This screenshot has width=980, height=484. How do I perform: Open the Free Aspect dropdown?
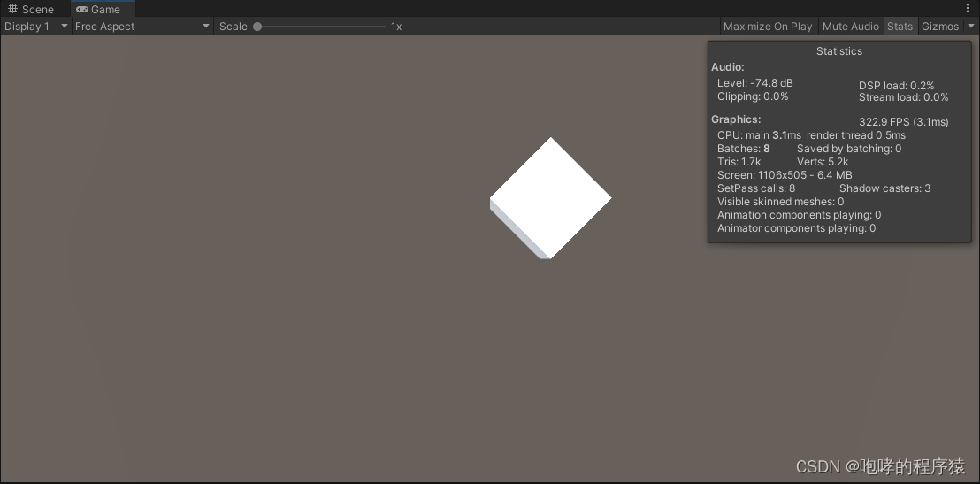(142, 27)
